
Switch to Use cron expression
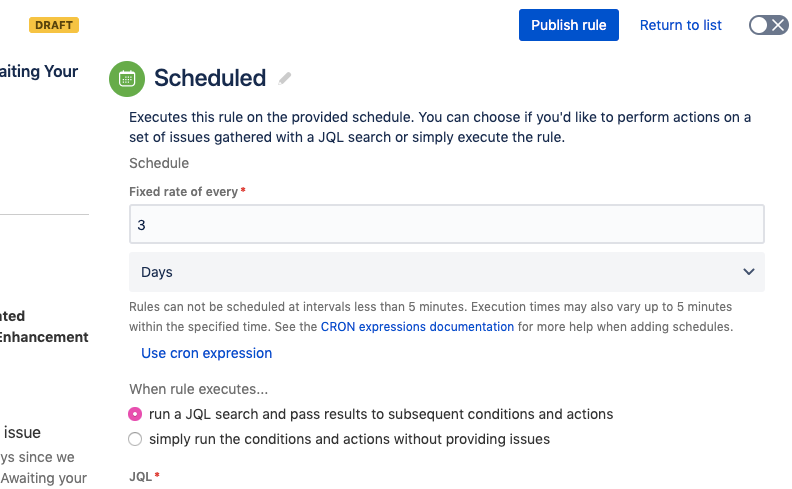207,353
